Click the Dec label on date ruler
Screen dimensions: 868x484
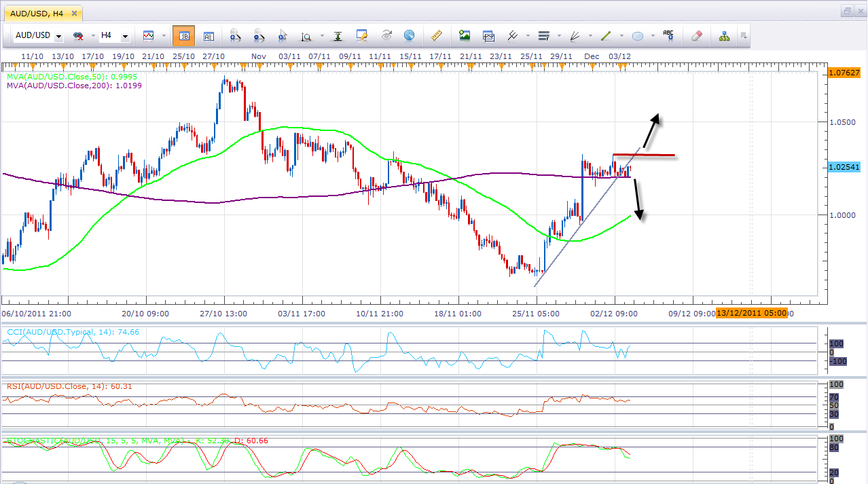pos(592,56)
